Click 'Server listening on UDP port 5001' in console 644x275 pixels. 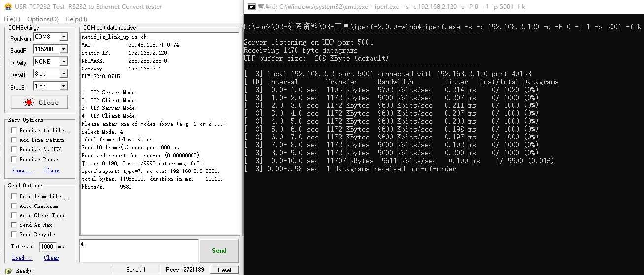tap(309, 42)
